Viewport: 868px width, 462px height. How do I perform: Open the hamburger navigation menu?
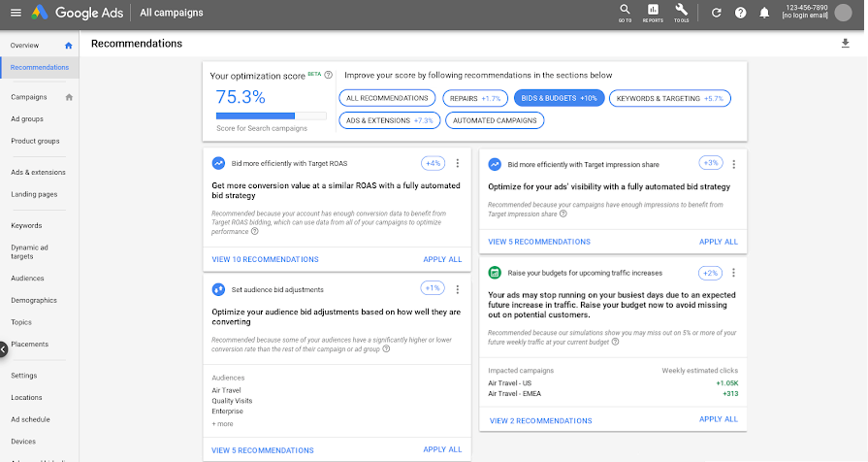tap(16, 13)
